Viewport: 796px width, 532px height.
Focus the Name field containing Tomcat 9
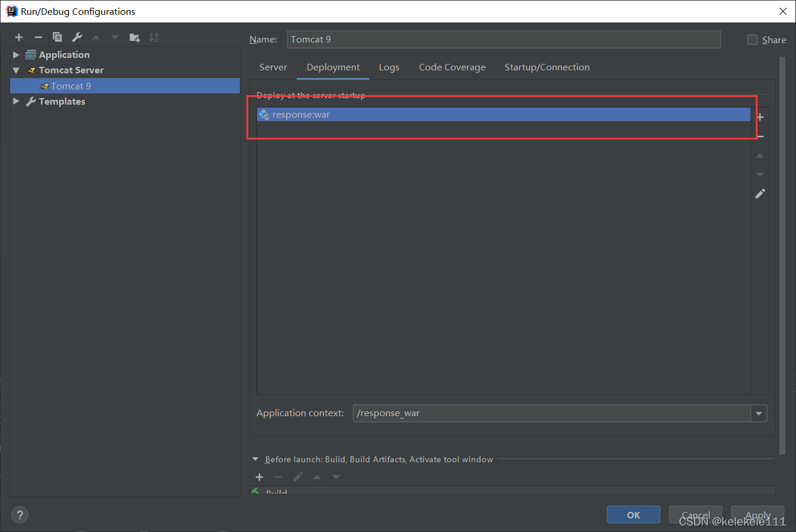(x=503, y=40)
